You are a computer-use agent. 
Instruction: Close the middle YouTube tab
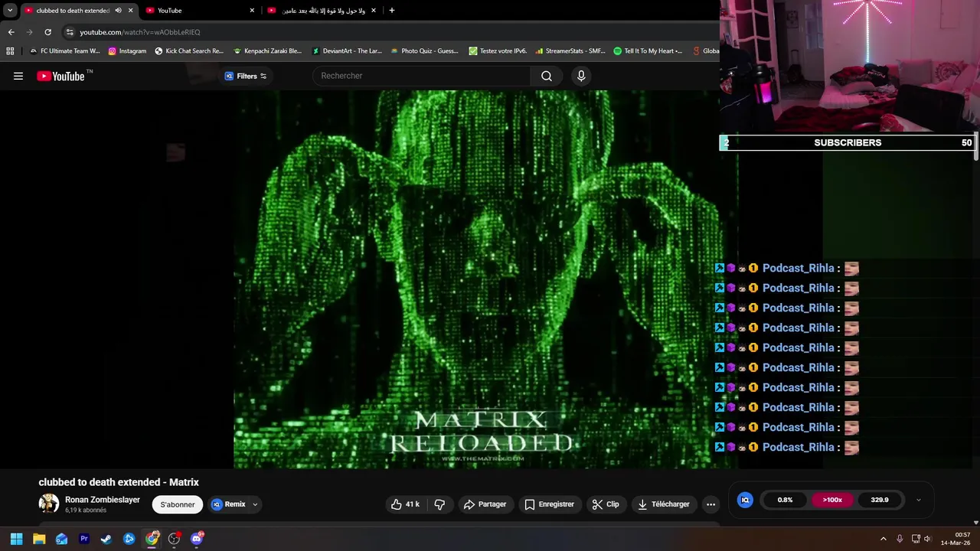tap(252, 11)
